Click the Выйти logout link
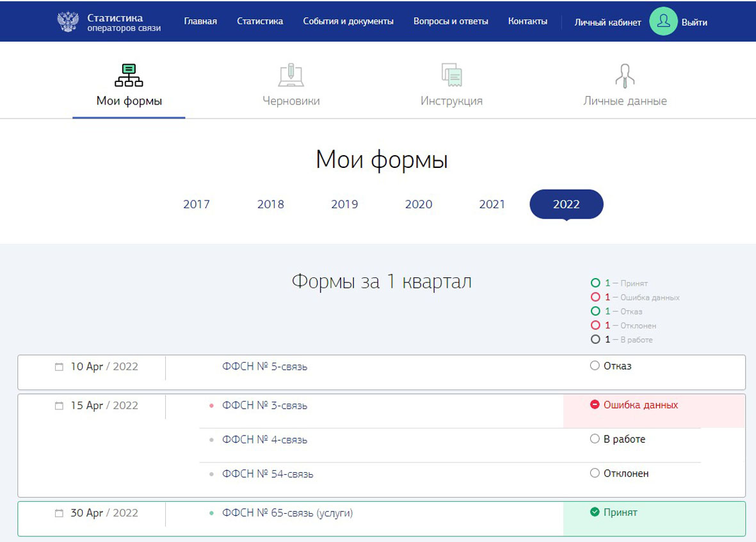 pyautogui.click(x=696, y=21)
